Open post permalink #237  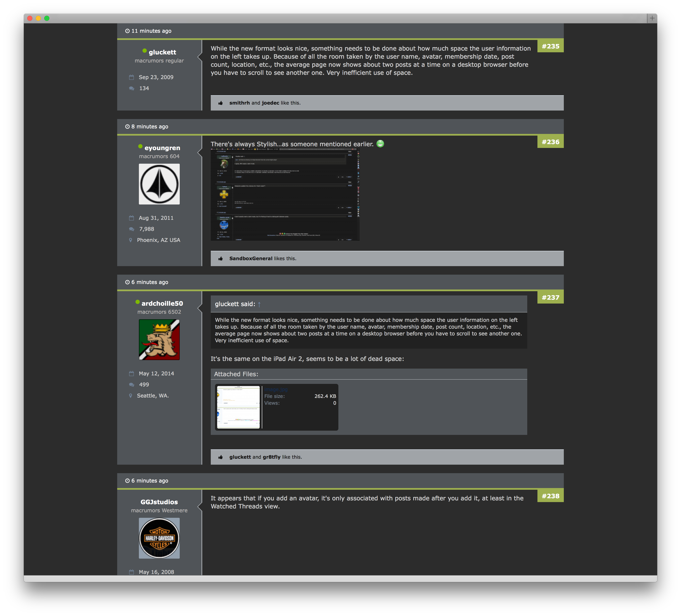pyautogui.click(x=550, y=297)
